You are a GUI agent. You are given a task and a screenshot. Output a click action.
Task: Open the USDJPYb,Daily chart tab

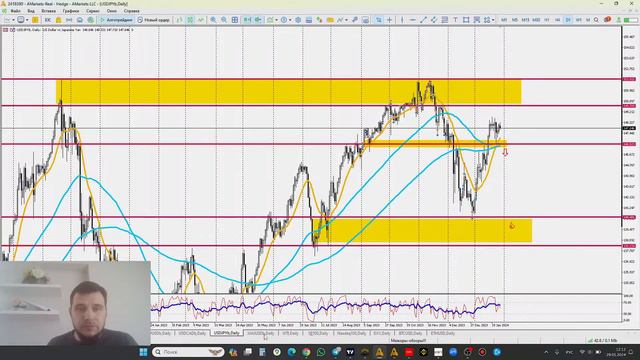point(227,333)
